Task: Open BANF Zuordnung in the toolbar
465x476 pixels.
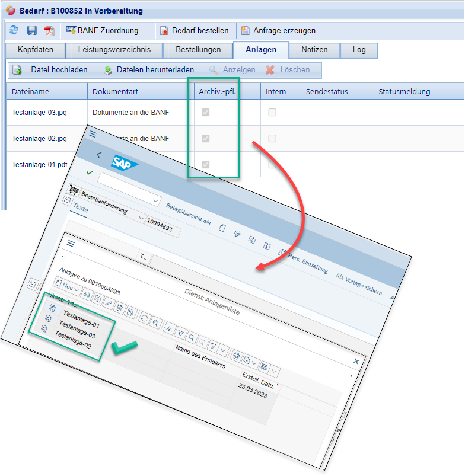Action: point(102,30)
